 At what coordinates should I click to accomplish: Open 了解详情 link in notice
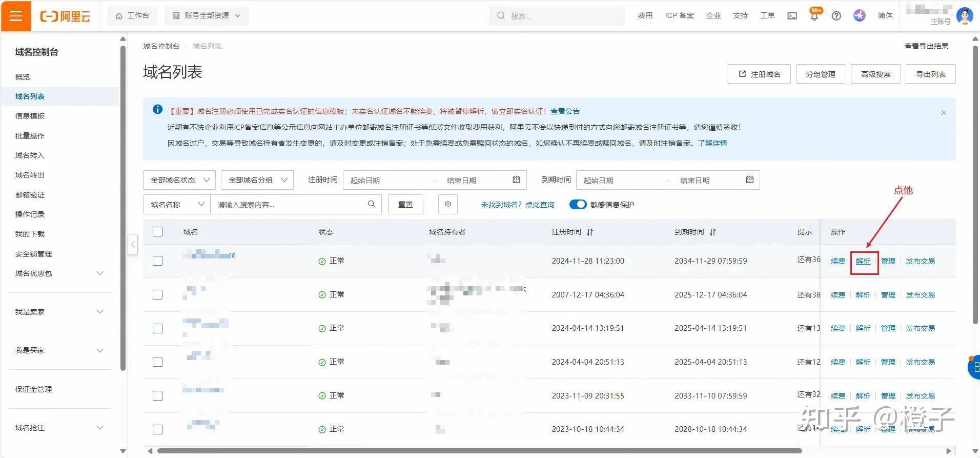(712, 143)
